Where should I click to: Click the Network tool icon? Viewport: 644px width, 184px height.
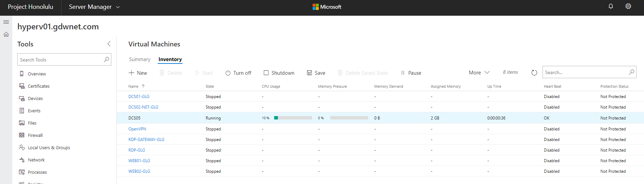pos(22,160)
